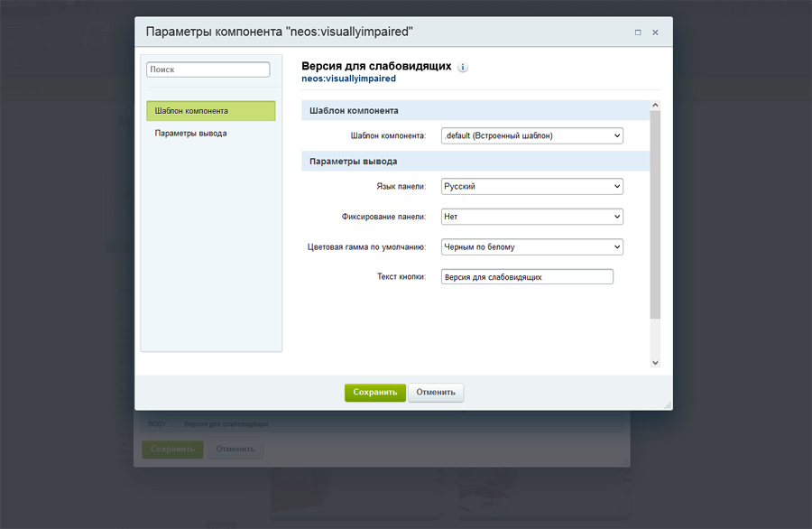Open the Цветовая гамма по умолчанию dropdown
The width and height of the screenshot is (812, 529).
(x=532, y=246)
